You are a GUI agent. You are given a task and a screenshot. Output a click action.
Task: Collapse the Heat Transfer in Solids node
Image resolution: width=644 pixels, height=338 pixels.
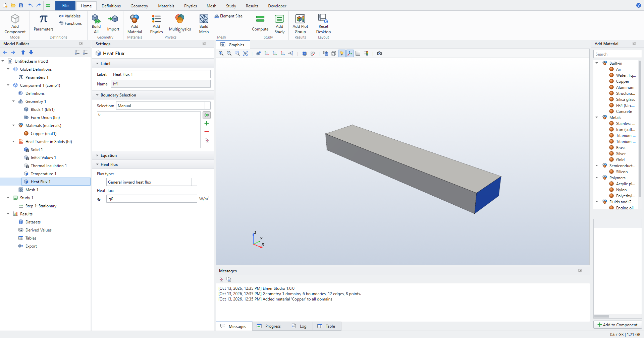pyautogui.click(x=13, y=142)
